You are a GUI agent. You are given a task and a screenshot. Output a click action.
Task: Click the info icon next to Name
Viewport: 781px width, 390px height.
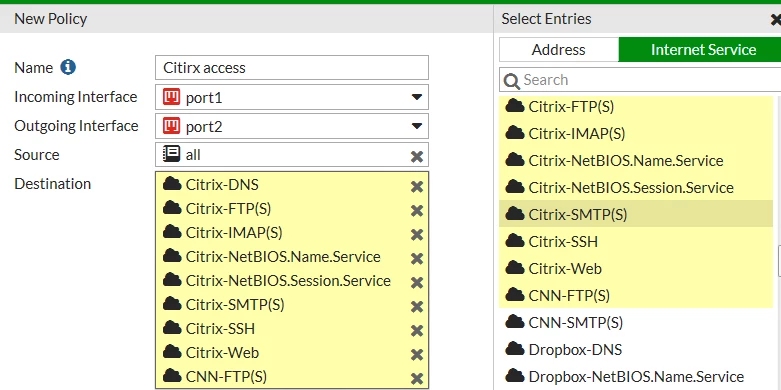68,67
